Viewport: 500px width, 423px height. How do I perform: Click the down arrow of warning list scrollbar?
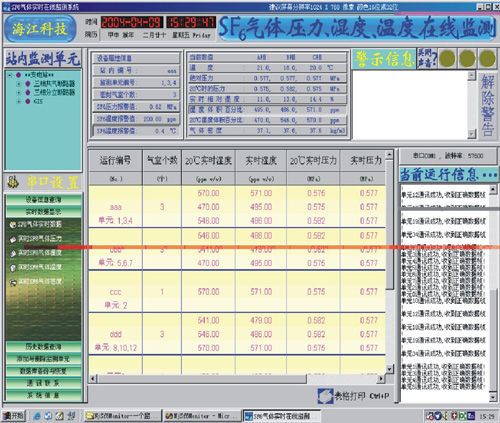point(471,134)
